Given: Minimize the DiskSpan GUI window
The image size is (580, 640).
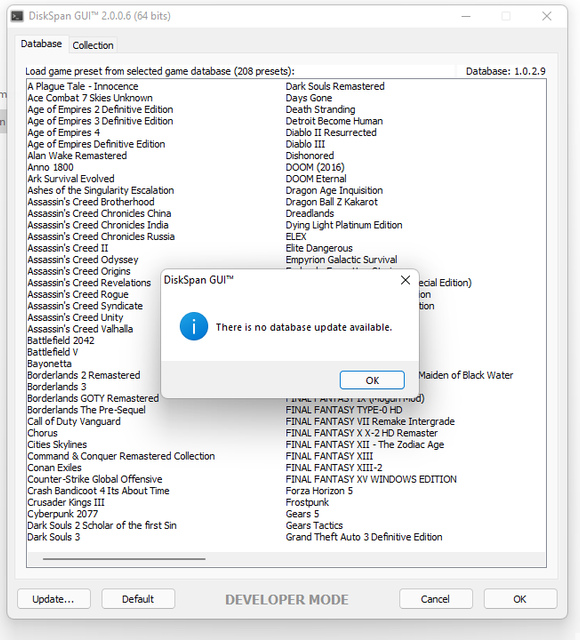Looking at the screenshot, I should pos(466,16).
